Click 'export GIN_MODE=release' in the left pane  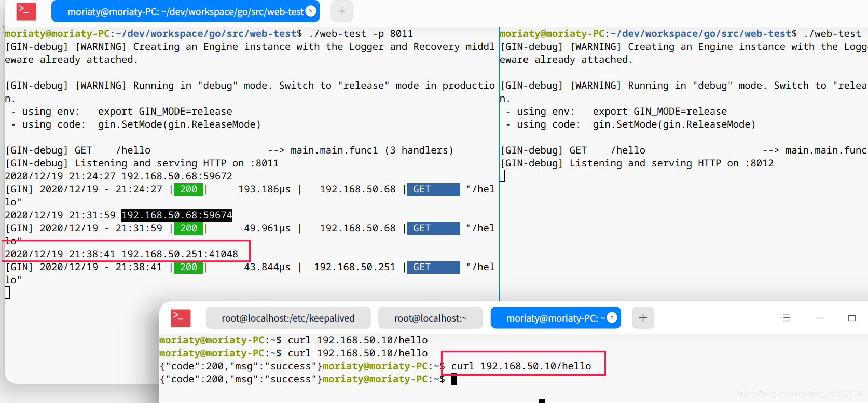[x=165, y=112]
